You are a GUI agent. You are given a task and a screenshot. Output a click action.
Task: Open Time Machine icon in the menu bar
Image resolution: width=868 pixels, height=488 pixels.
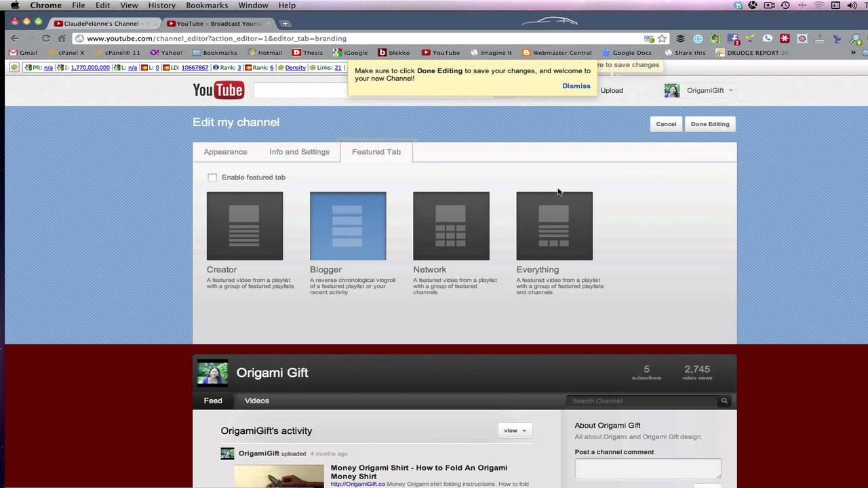(785, 5)
